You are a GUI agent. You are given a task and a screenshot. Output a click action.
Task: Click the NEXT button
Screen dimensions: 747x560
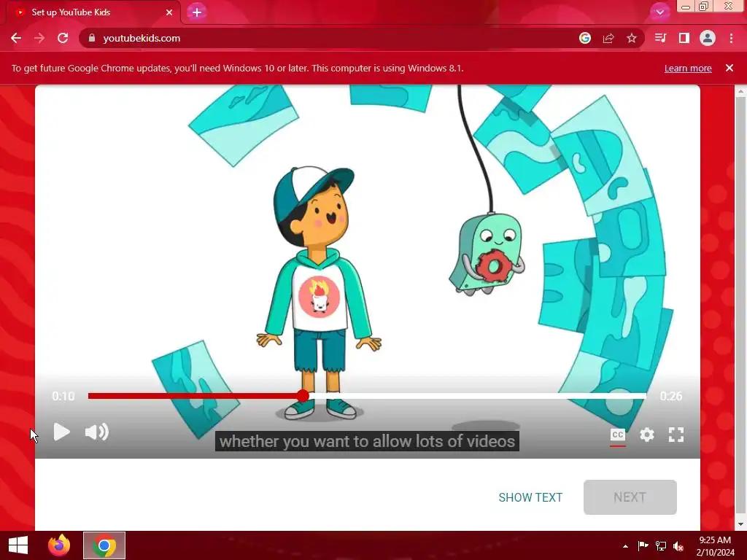point(630,497)
